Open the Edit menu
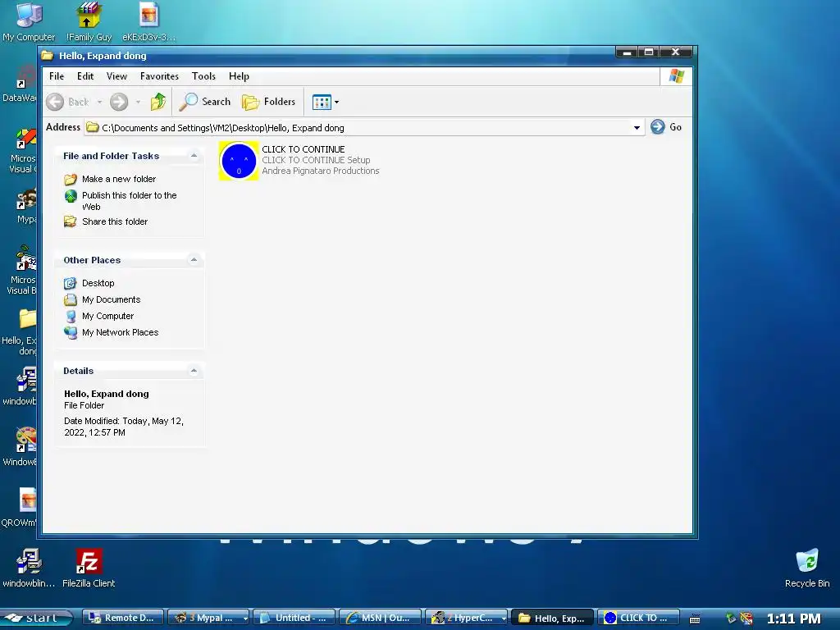This screenshot has height=630, width=840. [x=85, y=76]
